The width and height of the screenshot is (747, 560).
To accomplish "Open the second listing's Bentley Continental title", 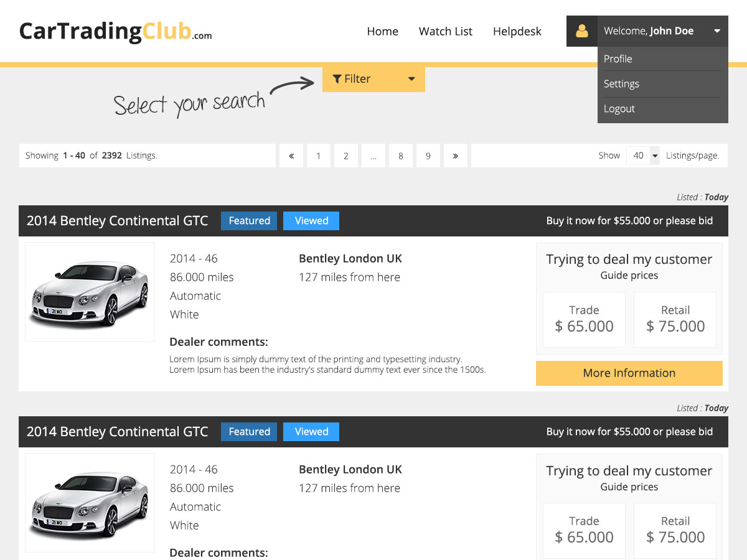I will 117,432.
